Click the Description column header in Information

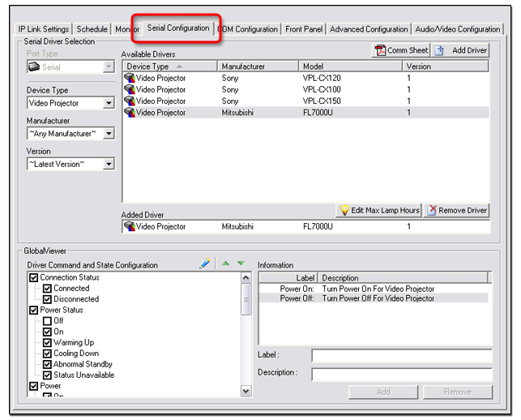[x=404, y=277]
